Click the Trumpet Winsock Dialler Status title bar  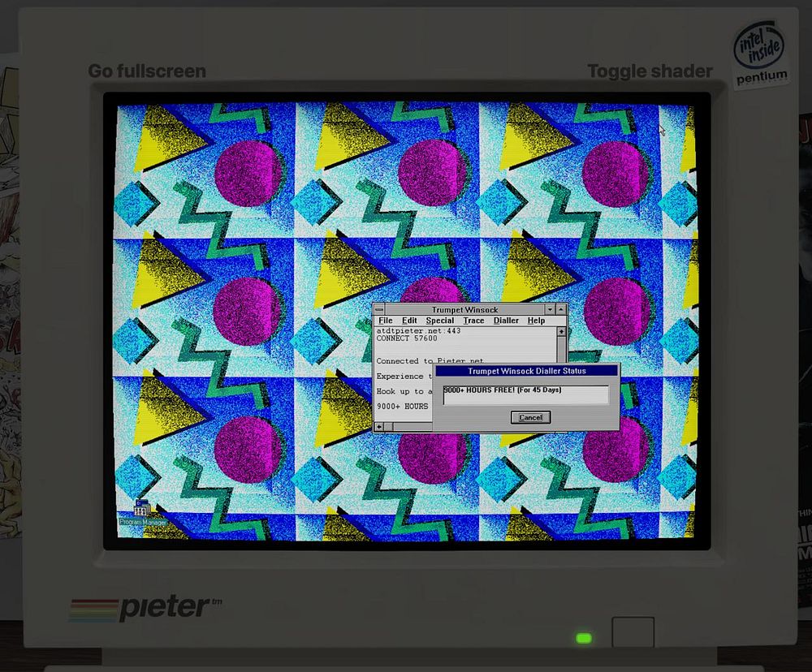[526, 371]
